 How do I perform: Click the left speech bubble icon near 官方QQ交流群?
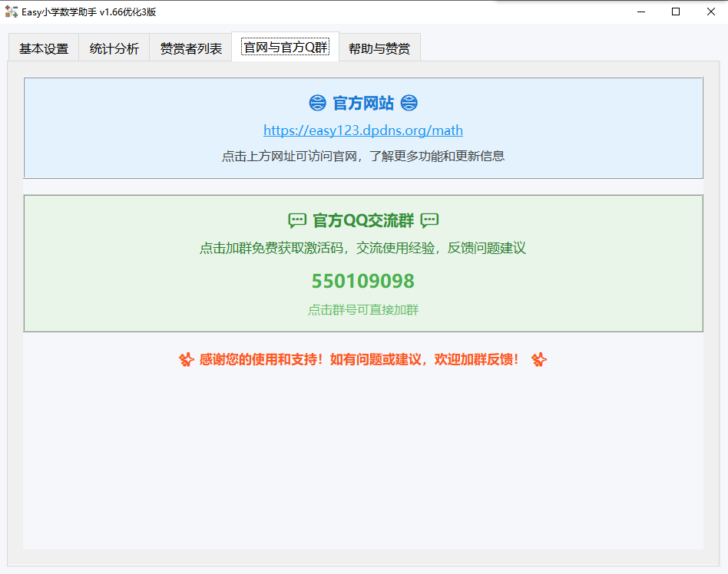point(296,219)
